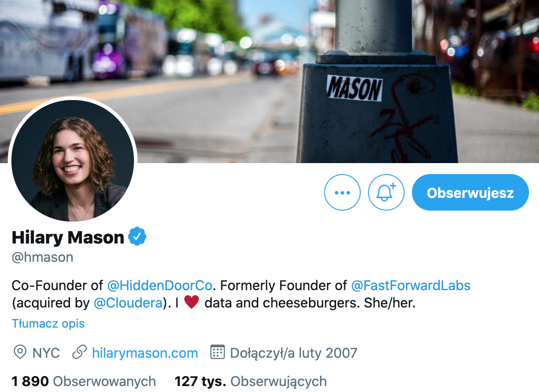Open the @FastForwardLabs profile link
Image resolution: width=539 pixels, height=392 pixels.
411,286
